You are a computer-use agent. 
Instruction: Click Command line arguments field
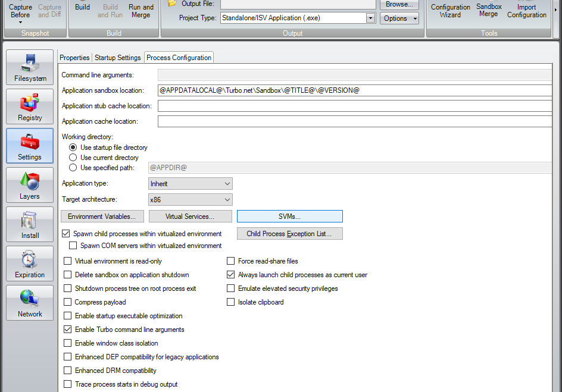click(x=355, y=75)
